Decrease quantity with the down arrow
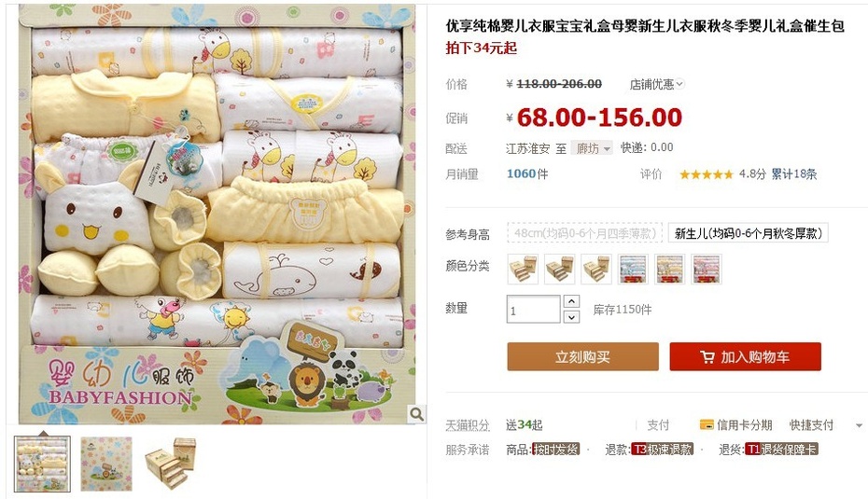The image size is (868, 499). 571,317
